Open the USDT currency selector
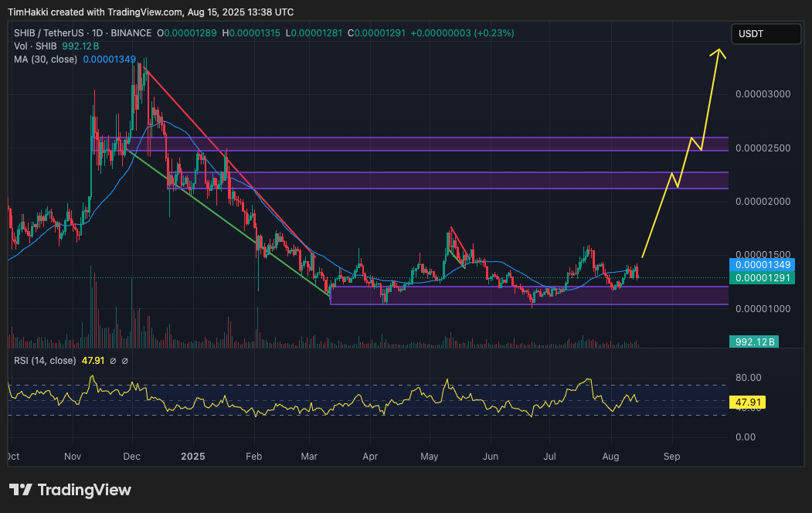Screen dimensions: 812x513 766,34
